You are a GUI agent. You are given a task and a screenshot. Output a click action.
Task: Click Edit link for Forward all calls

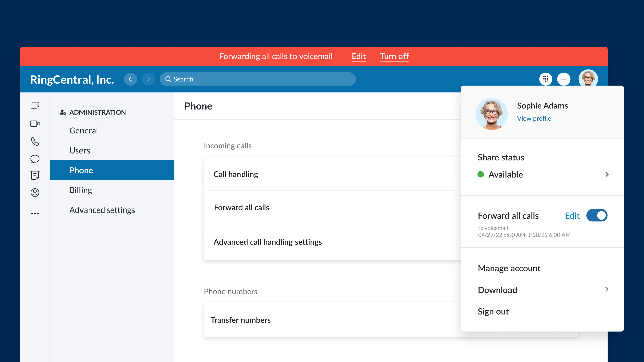tap(572, 215)
